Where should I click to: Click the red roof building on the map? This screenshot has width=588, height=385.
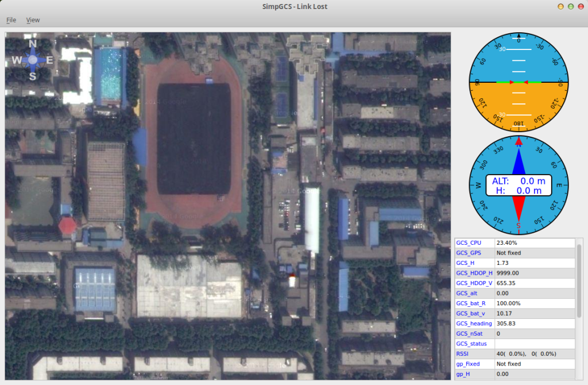click(67, 226)
